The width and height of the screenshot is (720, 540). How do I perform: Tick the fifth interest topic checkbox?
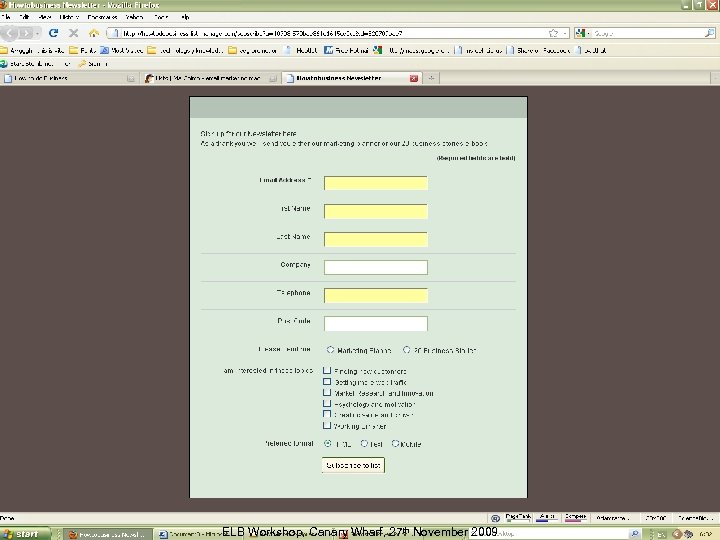[x=327, y=414]
